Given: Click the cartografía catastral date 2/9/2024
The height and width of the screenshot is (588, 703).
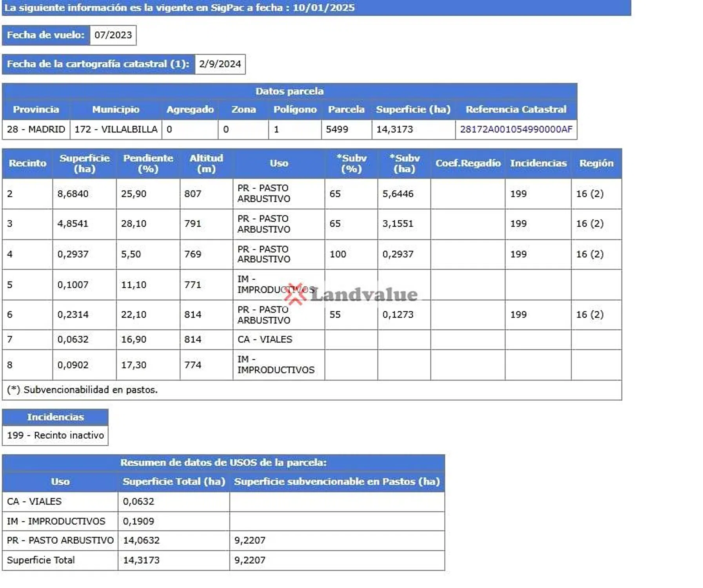Looking at the screenshot, I should tap(220, 64).
